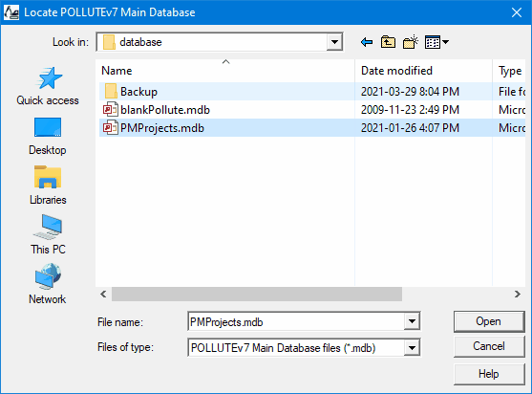Click inside the File name field

coord(296,321)
